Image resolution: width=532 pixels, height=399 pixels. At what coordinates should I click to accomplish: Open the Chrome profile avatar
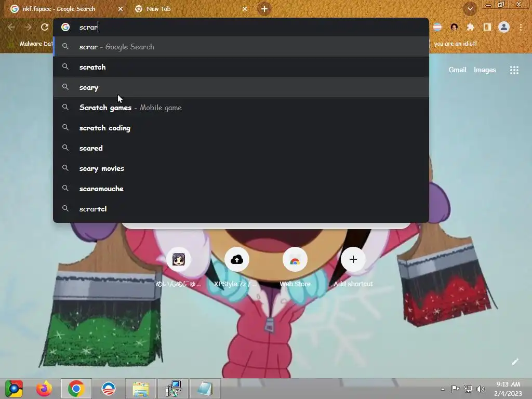tap(504, 27)
